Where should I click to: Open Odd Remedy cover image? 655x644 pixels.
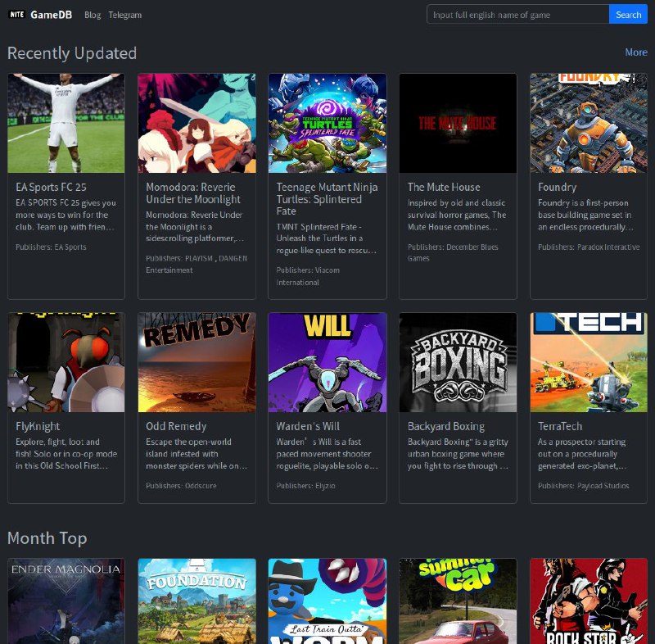point(196,362)
